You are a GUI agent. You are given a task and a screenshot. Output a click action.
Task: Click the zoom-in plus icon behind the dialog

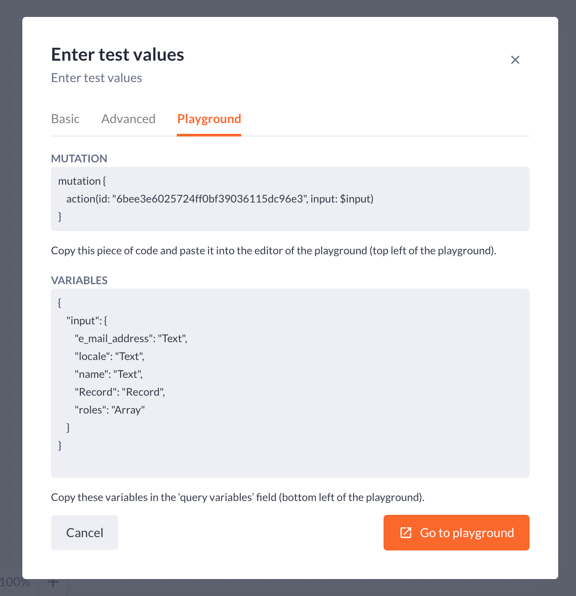(x=53, y=583)
